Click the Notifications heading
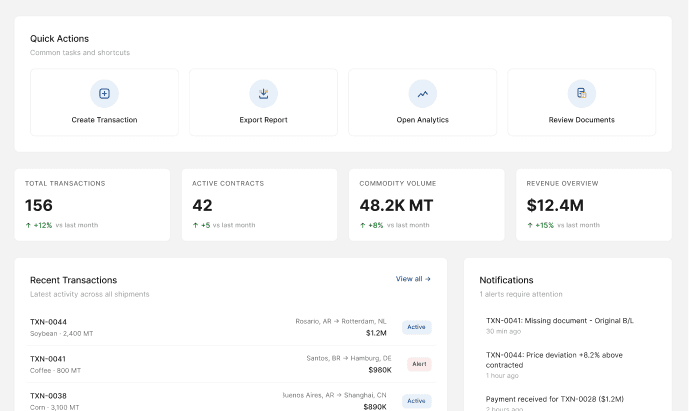The height and width of the screenshot is (411, 689). click(506, 280)
